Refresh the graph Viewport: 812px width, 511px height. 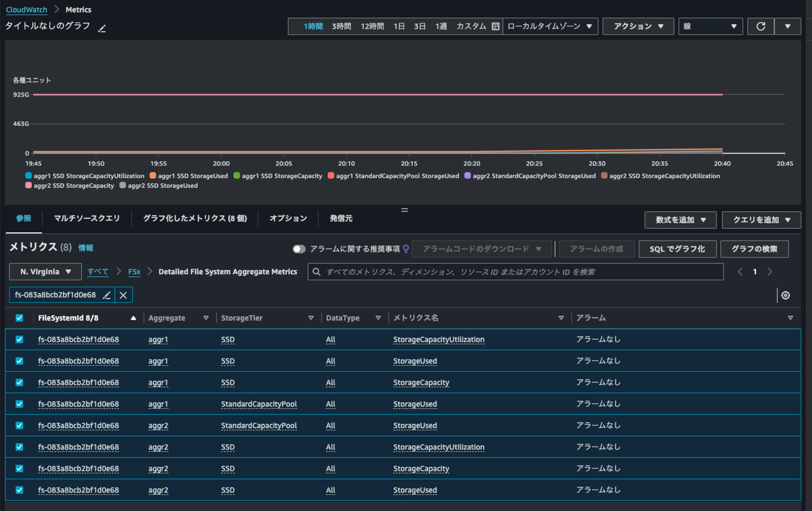pos(761,26)
